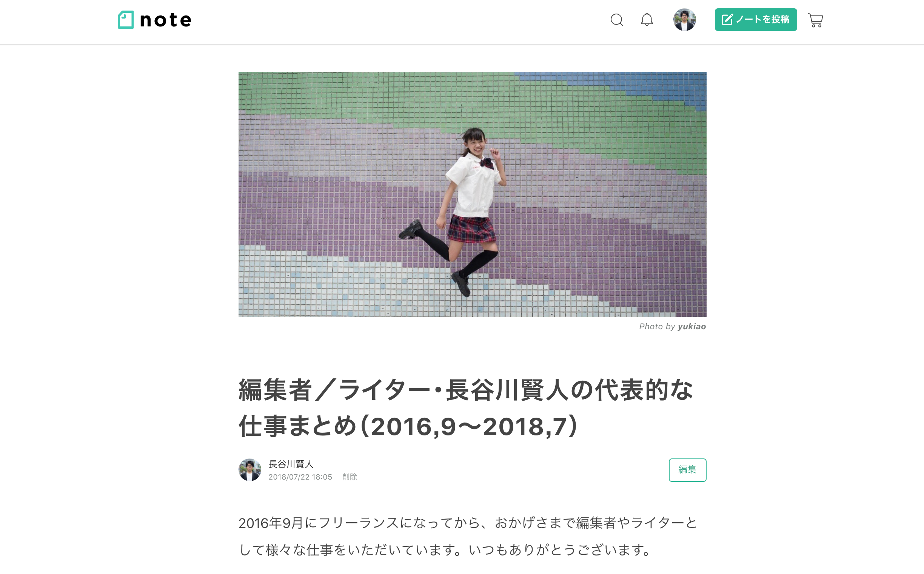Screen dimensions: 924x574
Task: Click the 編集 edit button
Action: [687, 470]
